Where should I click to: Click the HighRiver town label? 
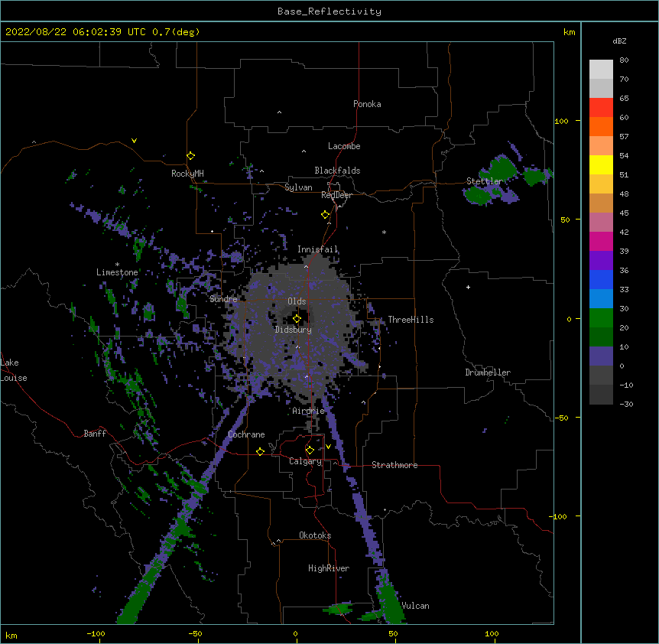click(329, 568)
